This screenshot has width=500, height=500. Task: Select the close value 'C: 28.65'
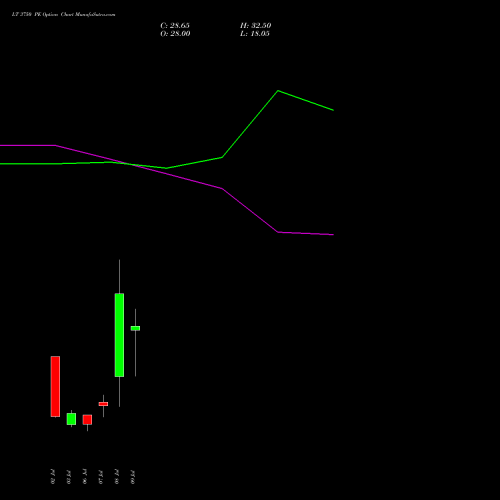coord(175,26)
